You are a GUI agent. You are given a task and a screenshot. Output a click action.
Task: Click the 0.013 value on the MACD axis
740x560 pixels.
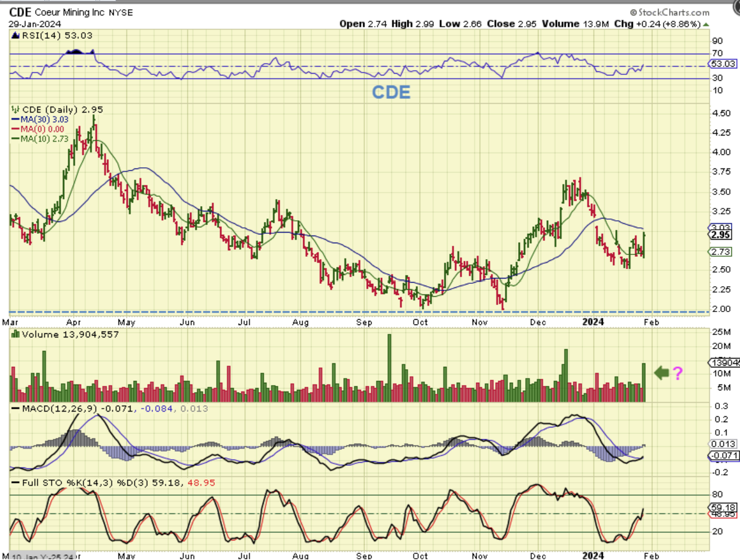(x=721, y=444)
